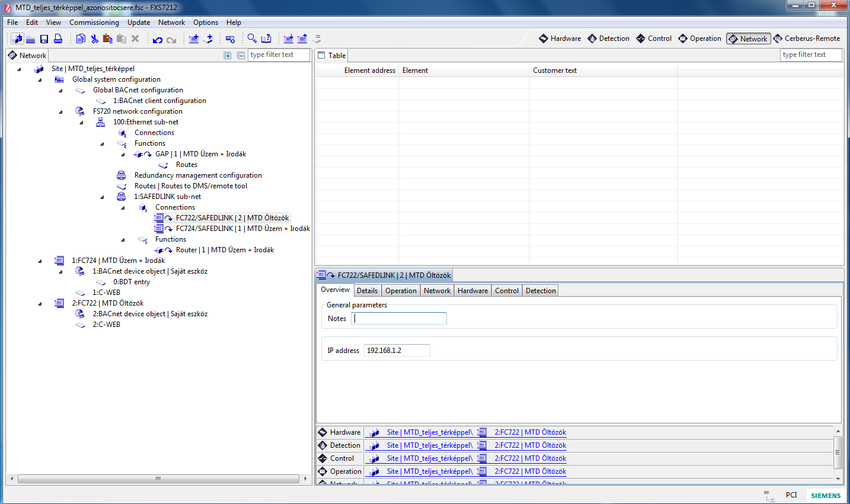The height and width of the screenshot is (504, 850).
Task: Click the Cut scissors icon
Action: [94, 39]
